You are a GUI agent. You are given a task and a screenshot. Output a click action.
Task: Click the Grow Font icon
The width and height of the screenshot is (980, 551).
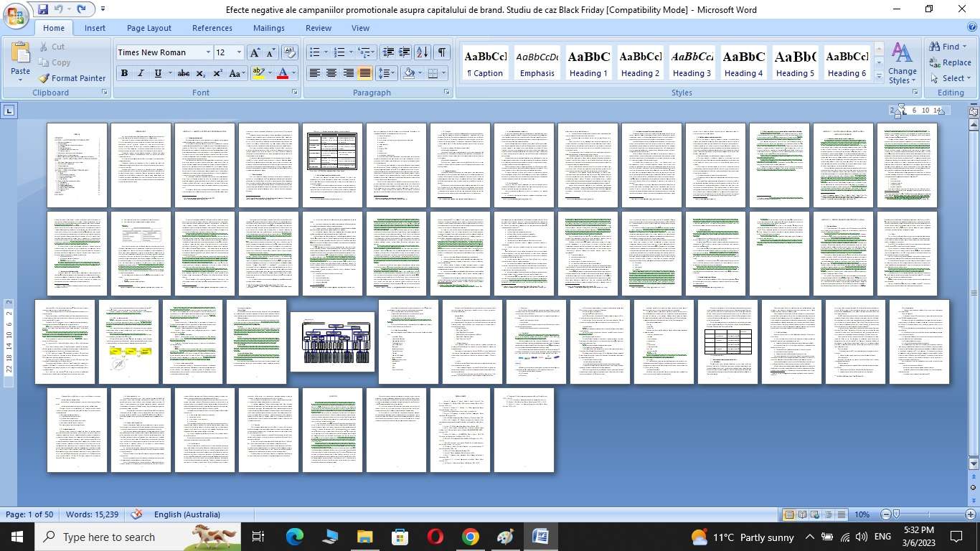click(x=255, y=52)
